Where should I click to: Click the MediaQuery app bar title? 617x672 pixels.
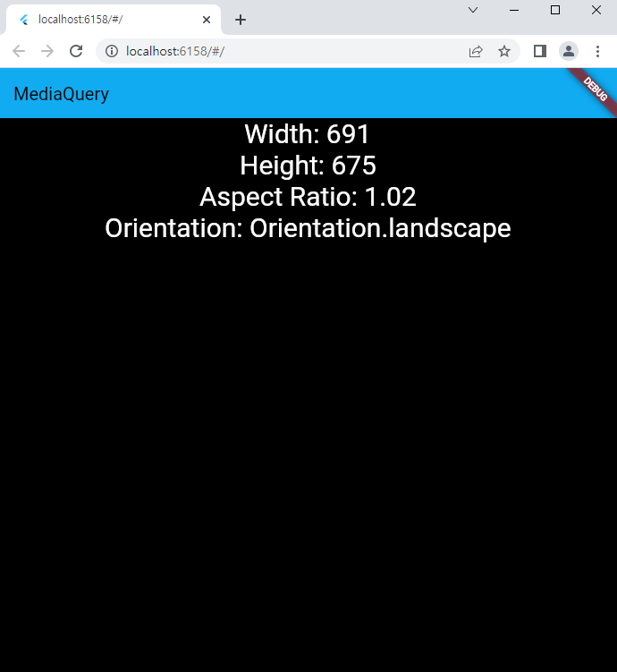[61, 94]
